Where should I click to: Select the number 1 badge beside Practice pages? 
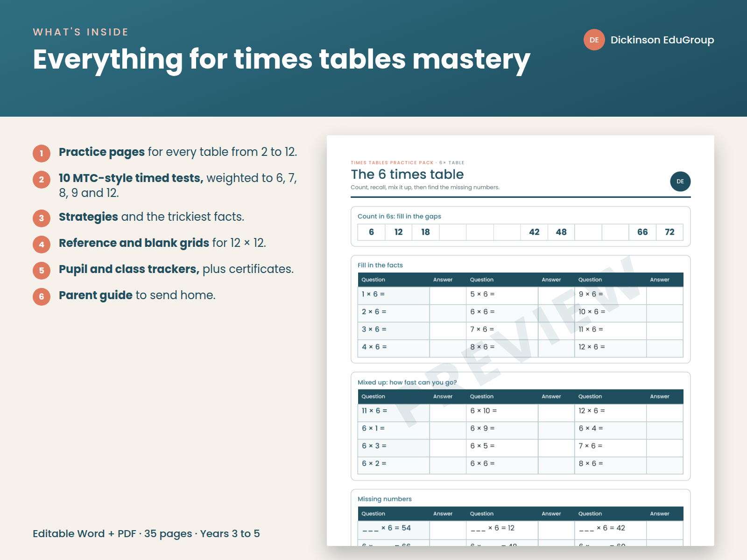[x=42, y=153]
